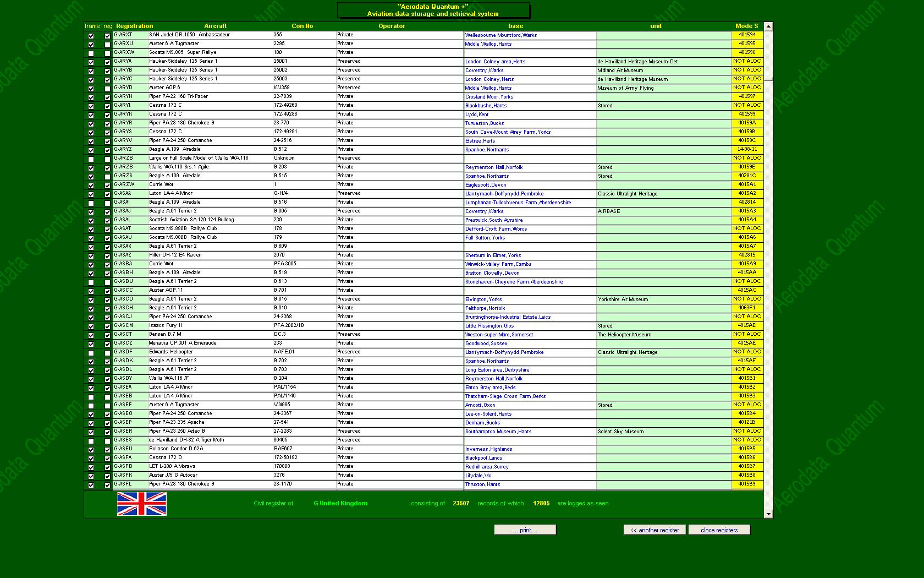Tick the reg checkbox for G-ASEB
The width and height of the screenshot is (924, 578).
(x=107, y=397)
